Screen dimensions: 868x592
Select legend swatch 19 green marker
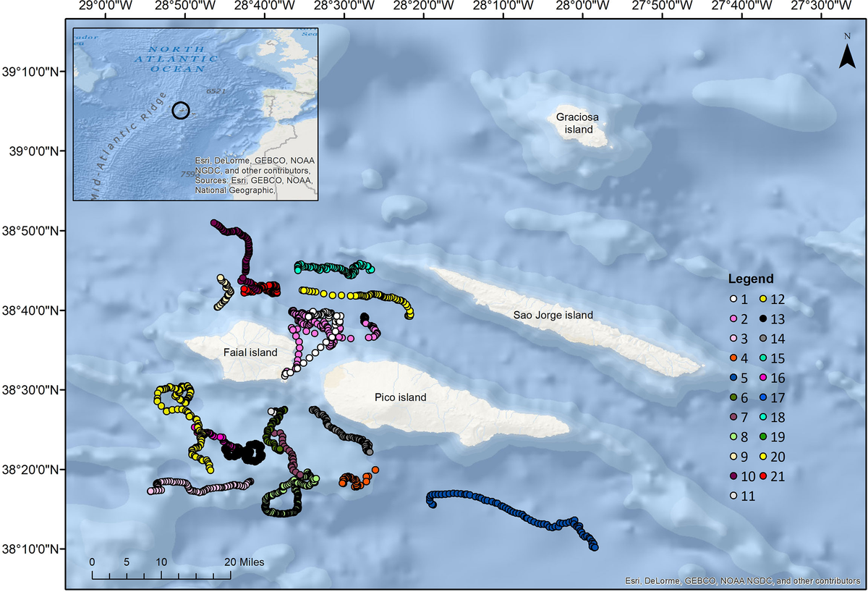tap(762, 436)
